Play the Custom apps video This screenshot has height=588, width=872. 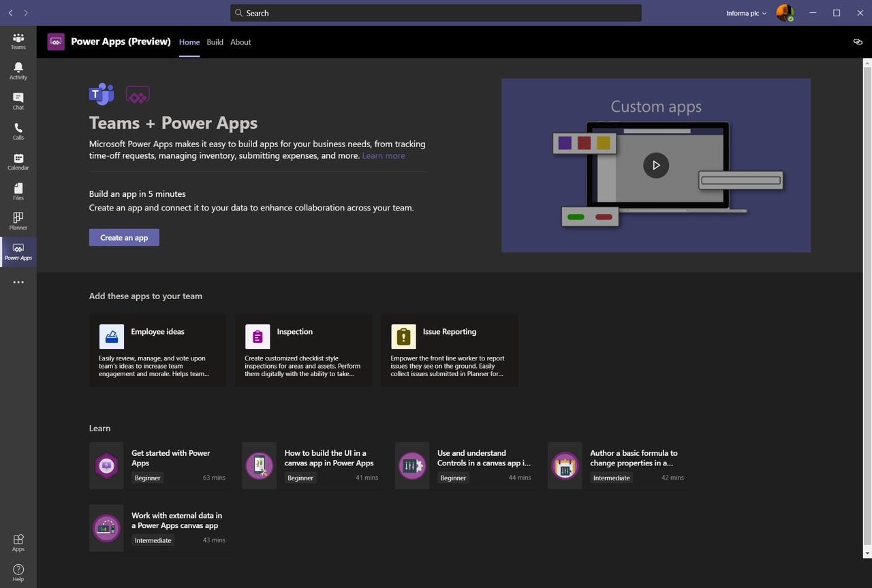(655, 165)
